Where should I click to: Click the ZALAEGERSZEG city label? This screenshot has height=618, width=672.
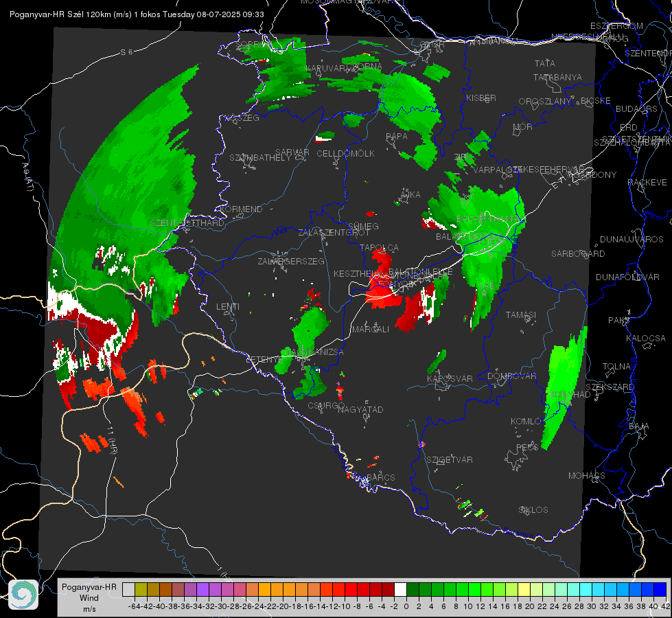point(291,261)
